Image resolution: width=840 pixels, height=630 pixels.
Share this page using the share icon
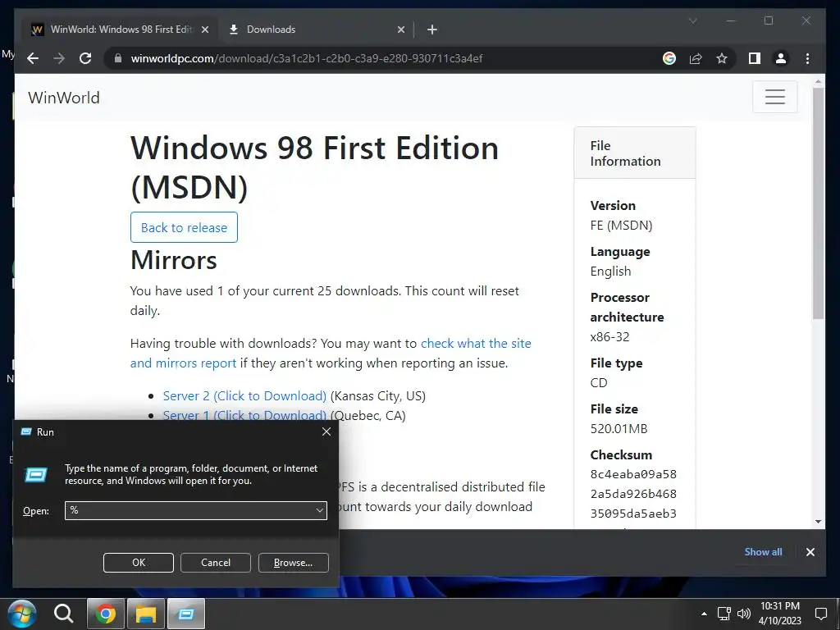pyautogui.click(x=696, y=58)
